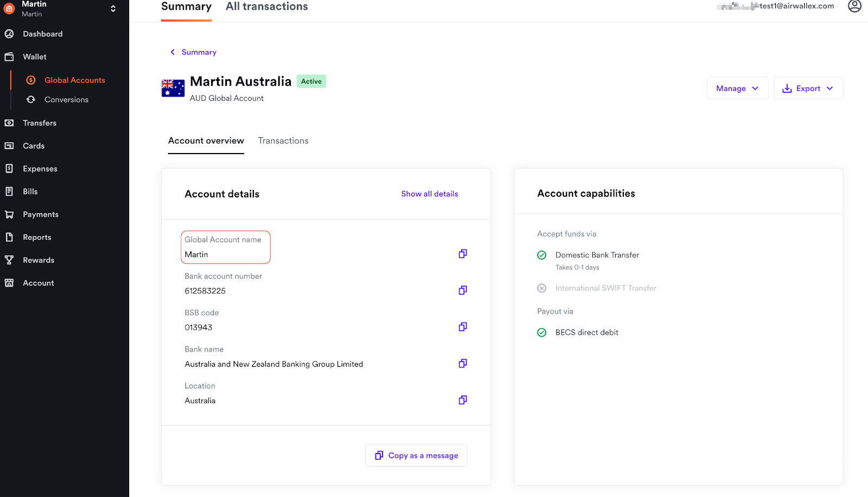Click Show all details link

click(429, 194)
